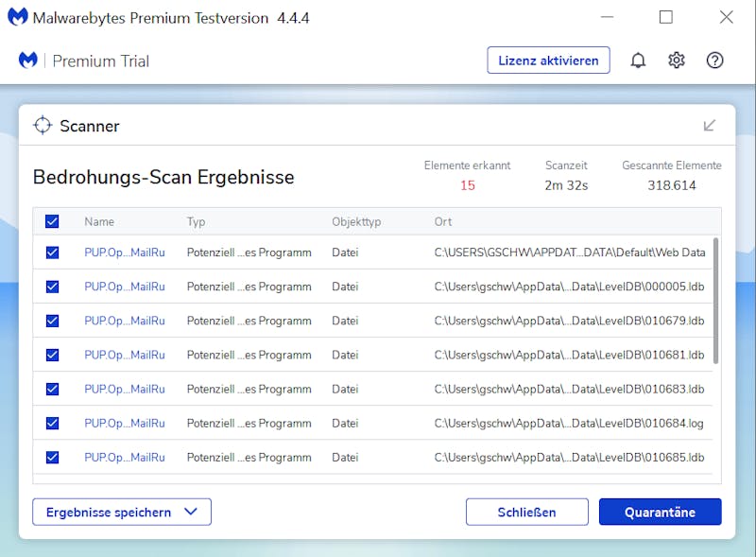Open Malwarebytes settings gear
The width and height of the screenshot is (756, 557).
coord(677,61)
